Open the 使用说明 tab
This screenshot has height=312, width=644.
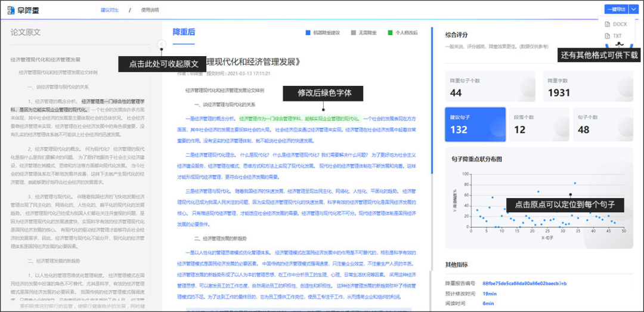pyautogui.click(x=150, y=10)
